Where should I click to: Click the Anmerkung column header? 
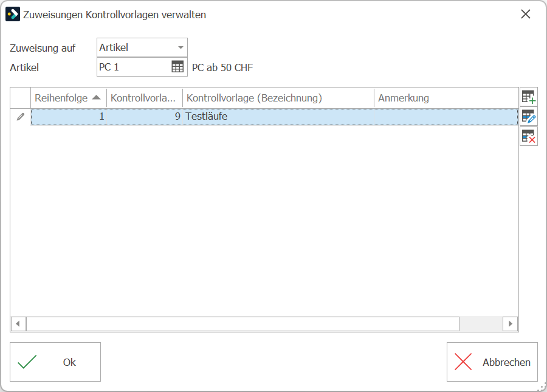446,98
